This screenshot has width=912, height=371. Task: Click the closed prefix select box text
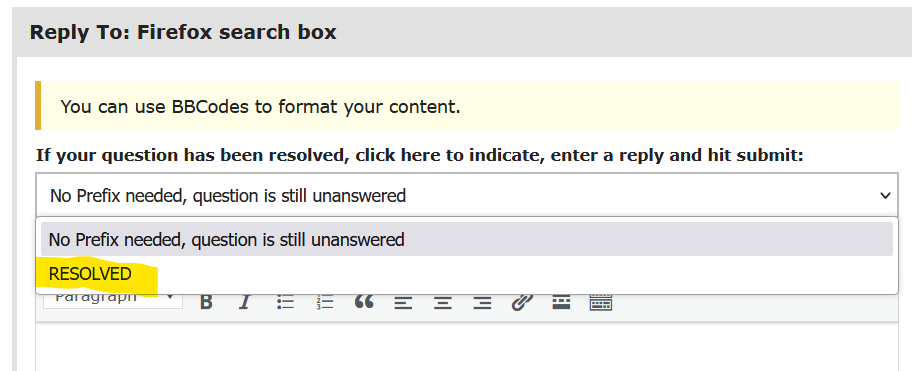click(228, 195)
